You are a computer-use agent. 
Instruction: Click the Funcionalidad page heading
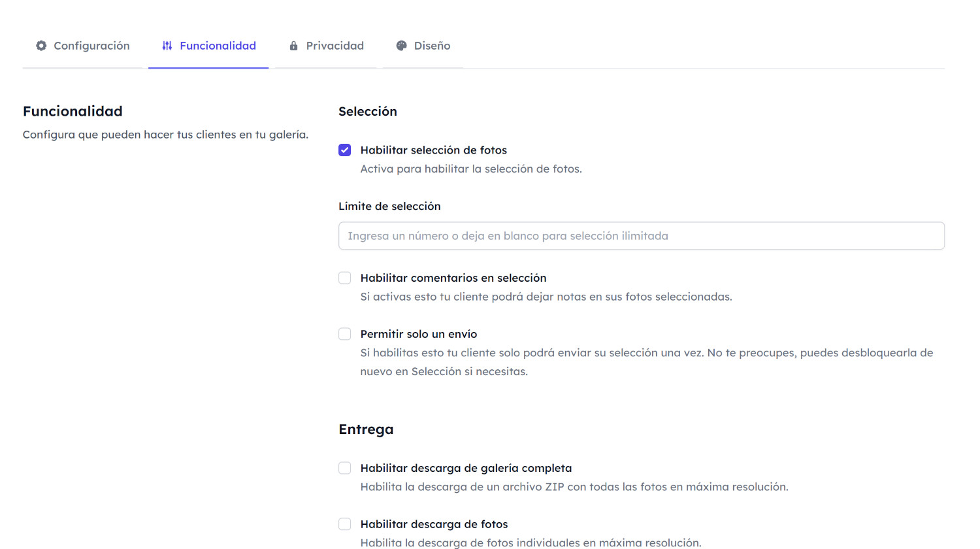[73, 111]
